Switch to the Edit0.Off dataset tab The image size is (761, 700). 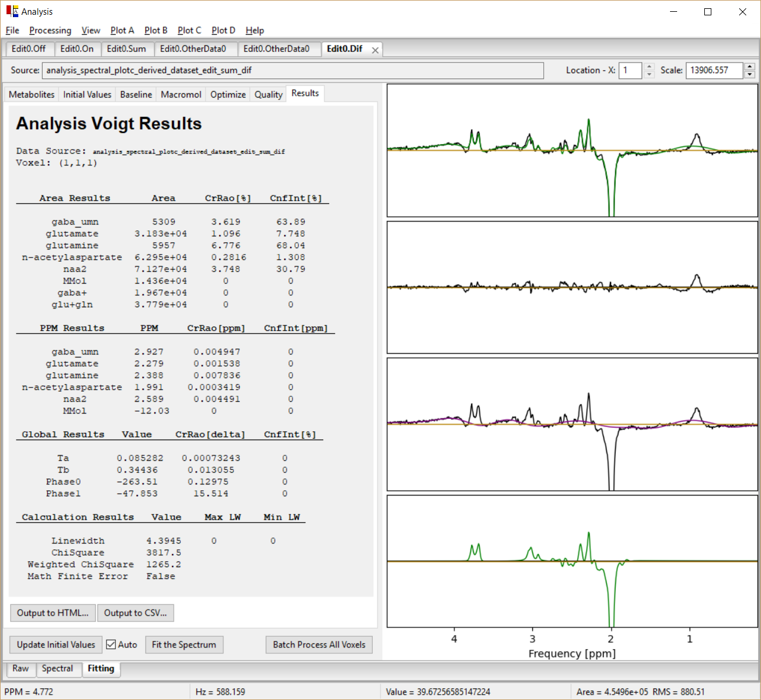pyautogui.click(x=29, y=49)
